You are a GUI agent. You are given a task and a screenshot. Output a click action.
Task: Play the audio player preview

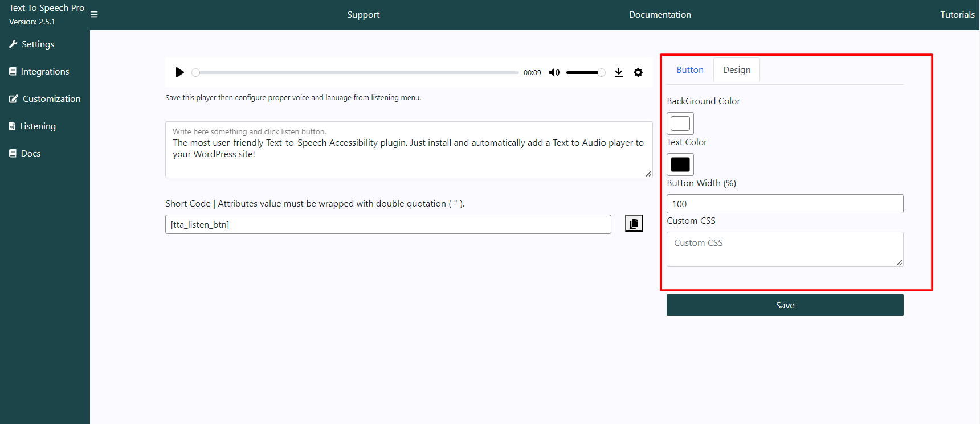[x=179, y=72]
